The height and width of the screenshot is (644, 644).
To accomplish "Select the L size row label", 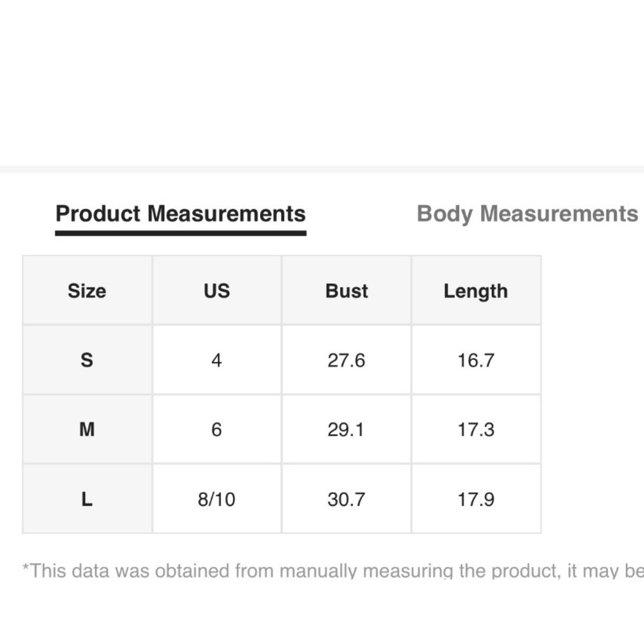I will point(87,498).
